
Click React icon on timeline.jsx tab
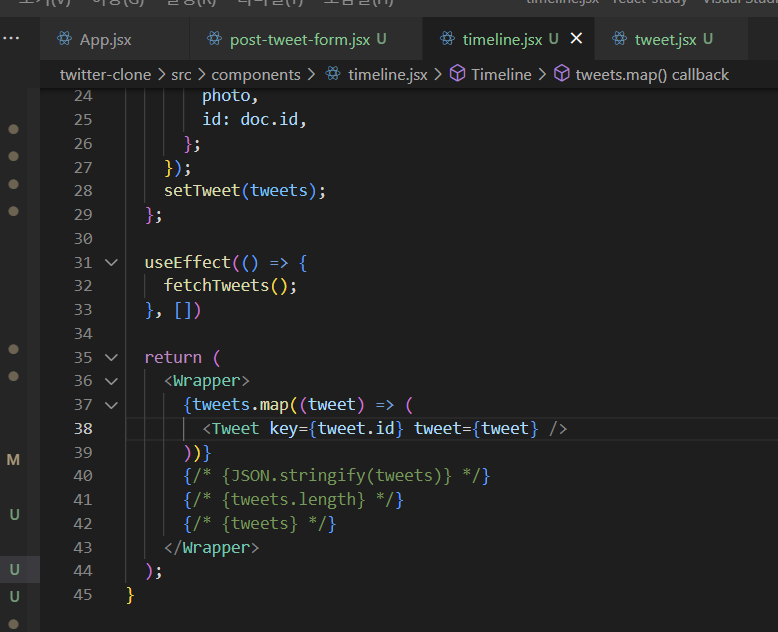pos(447,39)
